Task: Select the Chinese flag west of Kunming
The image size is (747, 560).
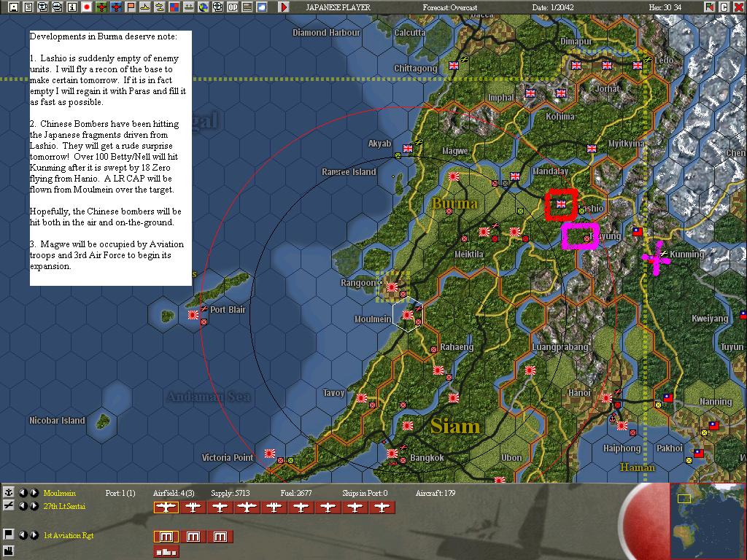Action: [638, 232]
